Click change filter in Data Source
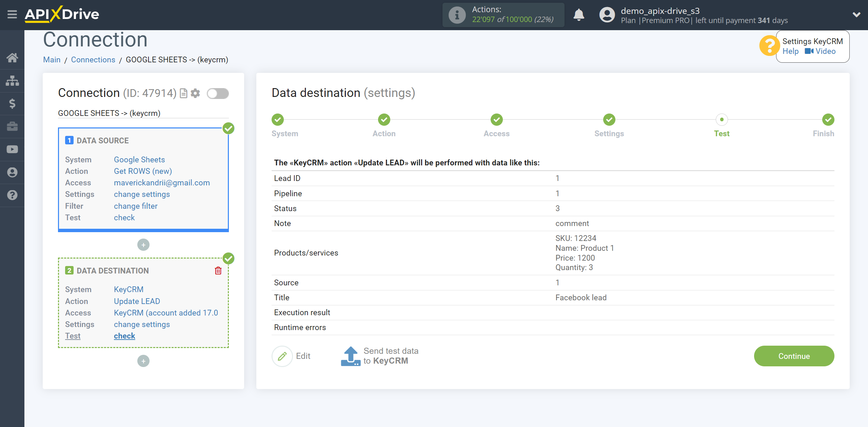The width and height of the screenshot is (868, 427). (x=136, y=206)
